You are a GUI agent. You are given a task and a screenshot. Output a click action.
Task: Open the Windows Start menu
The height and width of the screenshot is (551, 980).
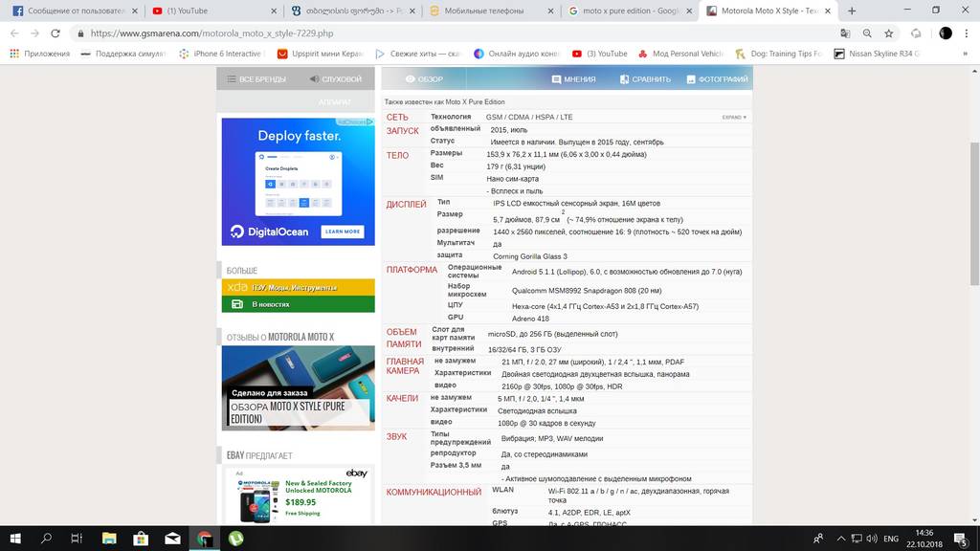pyautogui.click(x=15, y=539)
